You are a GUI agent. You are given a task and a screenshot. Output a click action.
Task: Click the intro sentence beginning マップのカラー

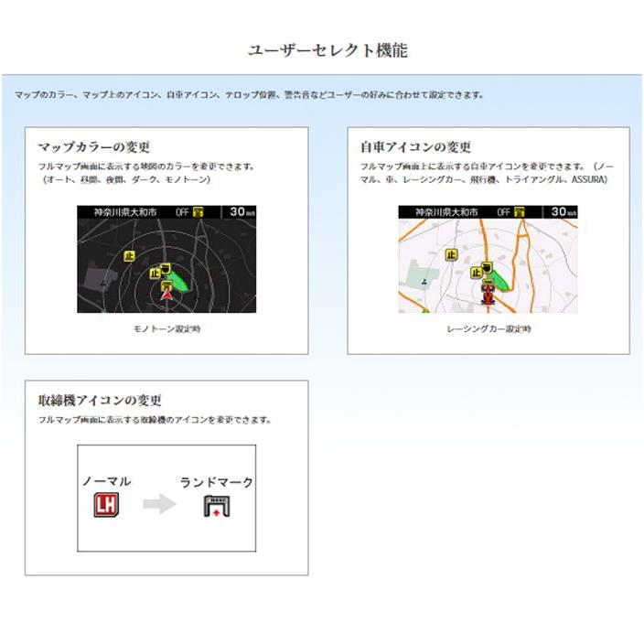tap(250, 95)
